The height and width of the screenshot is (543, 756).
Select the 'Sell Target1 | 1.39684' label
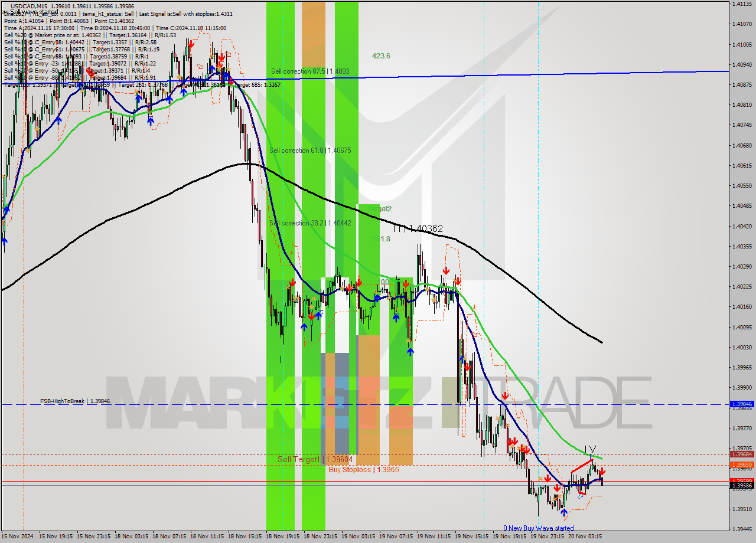[315, 459]
